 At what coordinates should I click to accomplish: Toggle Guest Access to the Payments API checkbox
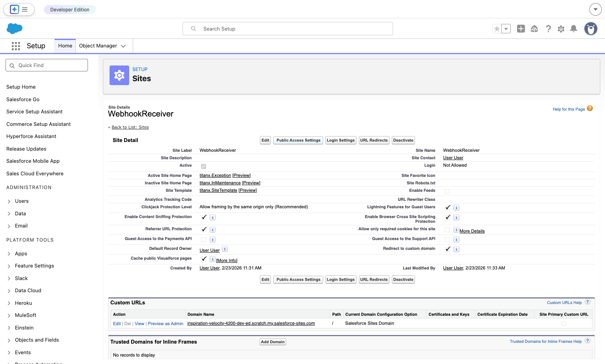pos(203,240)
